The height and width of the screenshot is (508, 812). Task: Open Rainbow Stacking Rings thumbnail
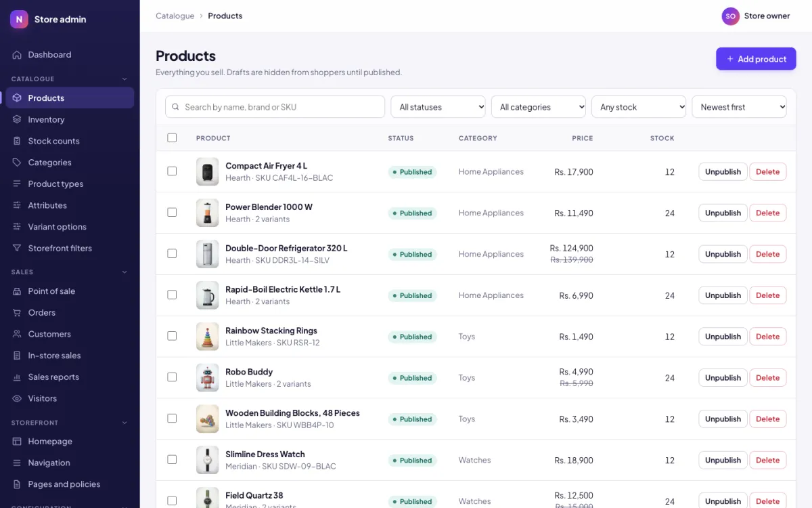click(207, 337)
